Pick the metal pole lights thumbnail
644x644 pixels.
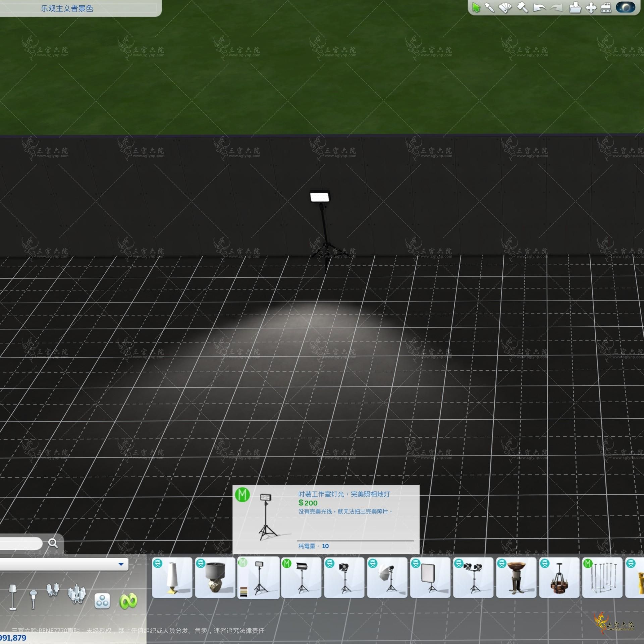602,578
